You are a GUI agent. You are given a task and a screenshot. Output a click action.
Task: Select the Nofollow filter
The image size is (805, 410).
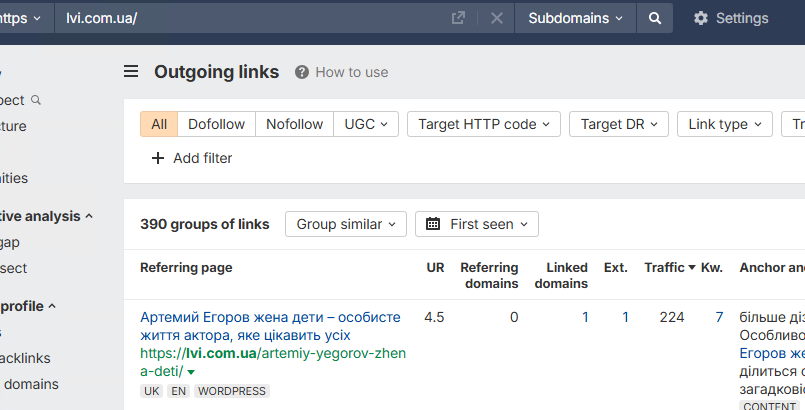tap(294, 124)
